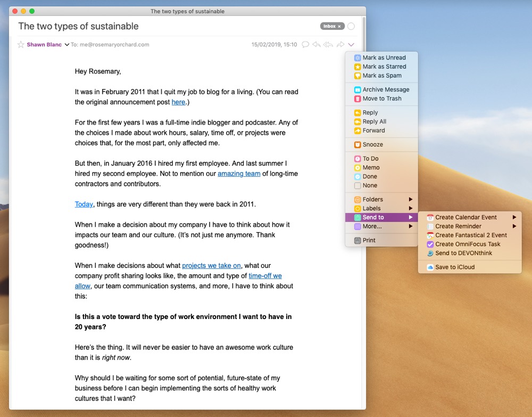
Task: Select Archive Message
Action: click(381, 89)
